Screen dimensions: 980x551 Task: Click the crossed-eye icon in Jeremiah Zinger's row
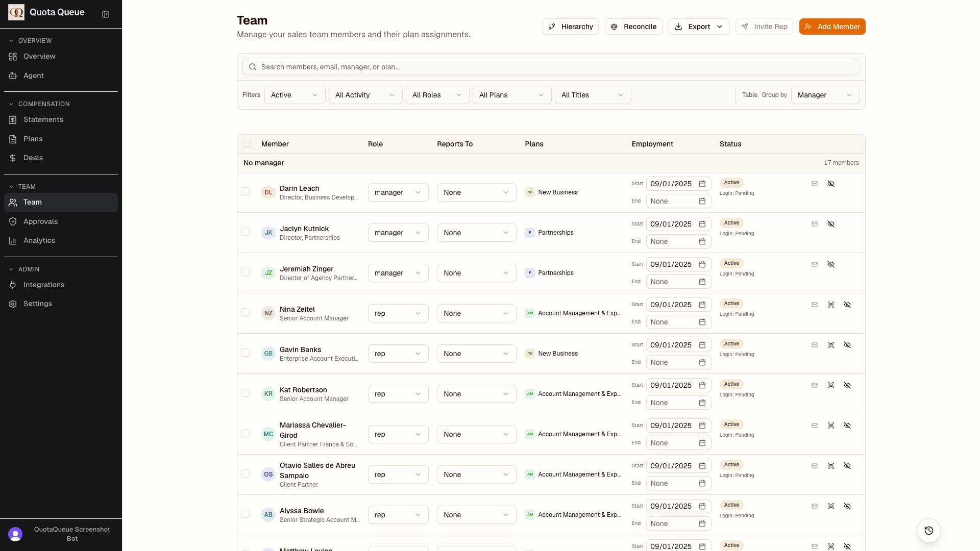pyautogui.click(x=831, y=264)
